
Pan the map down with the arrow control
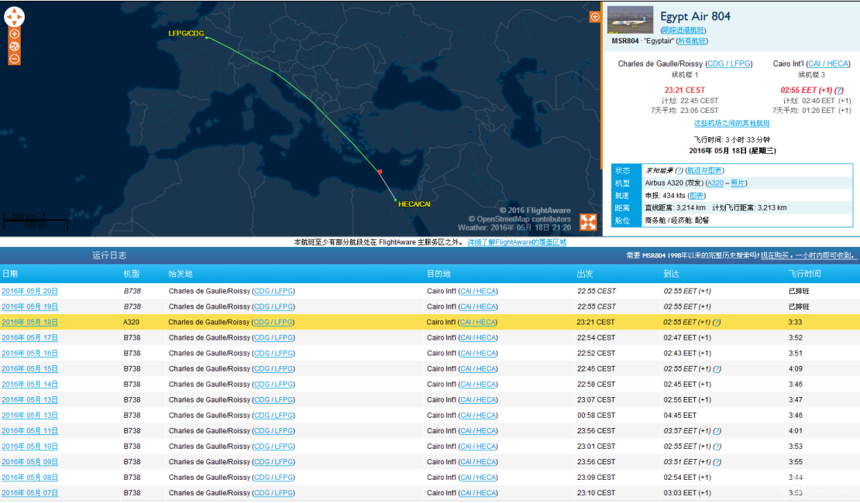point(14,24)
